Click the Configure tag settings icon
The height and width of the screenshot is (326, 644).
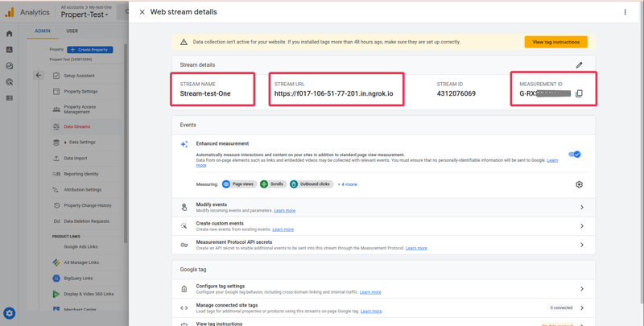tap(184, 289)
